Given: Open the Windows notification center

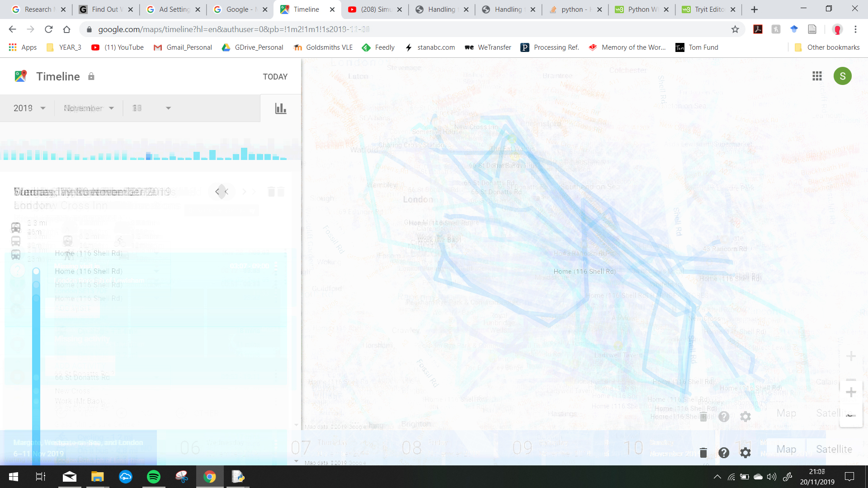Looking at the screenshot, I should click(849, 477).
